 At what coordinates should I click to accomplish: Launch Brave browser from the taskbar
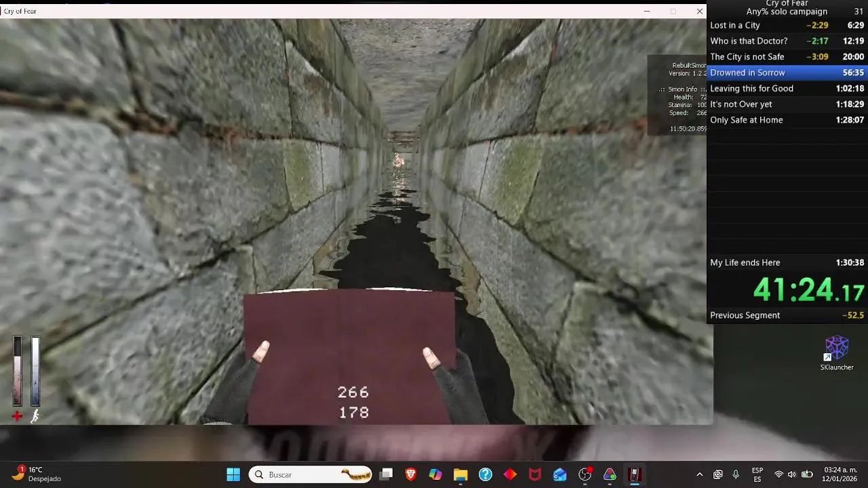[x=410, y=474]
